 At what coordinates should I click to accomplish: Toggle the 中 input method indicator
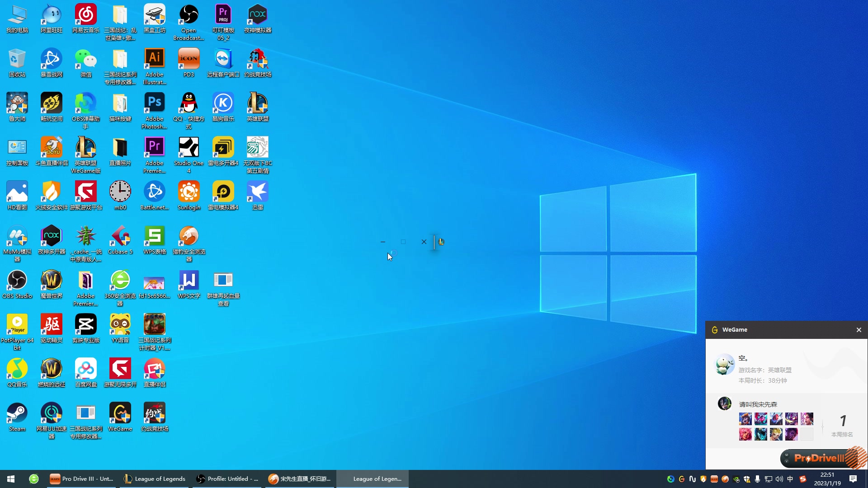pos(790,479)
